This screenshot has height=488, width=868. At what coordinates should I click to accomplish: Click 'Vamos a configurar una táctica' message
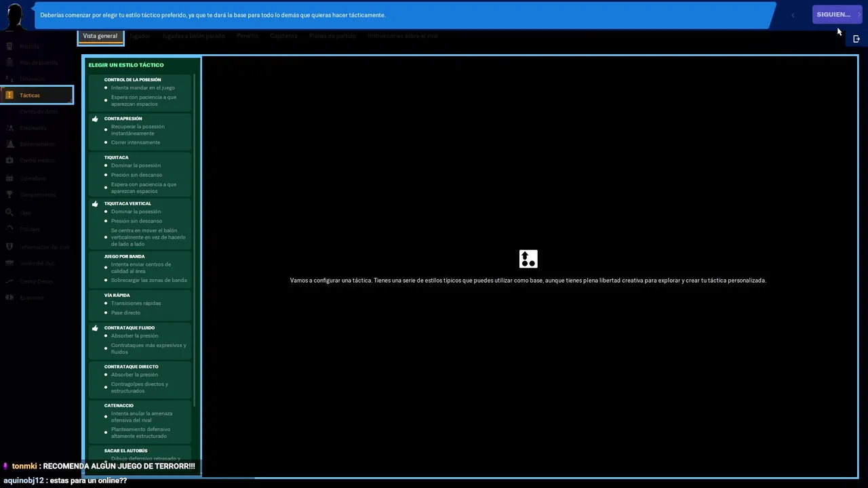click(528, 281)
